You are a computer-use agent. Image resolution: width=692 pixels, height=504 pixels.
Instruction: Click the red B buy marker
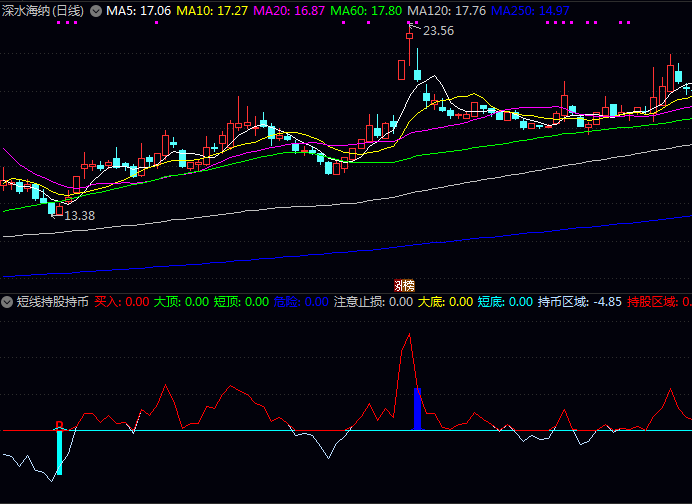point(59,426)
